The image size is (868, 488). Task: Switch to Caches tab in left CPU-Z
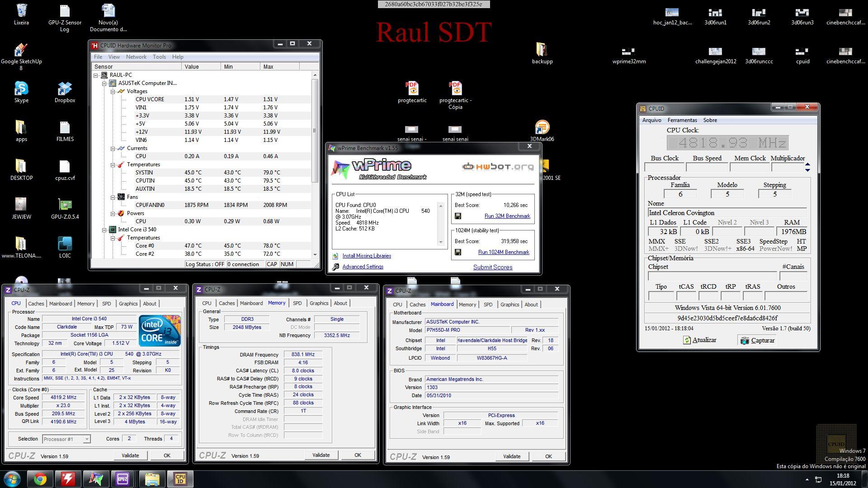[x=36, y=304]
